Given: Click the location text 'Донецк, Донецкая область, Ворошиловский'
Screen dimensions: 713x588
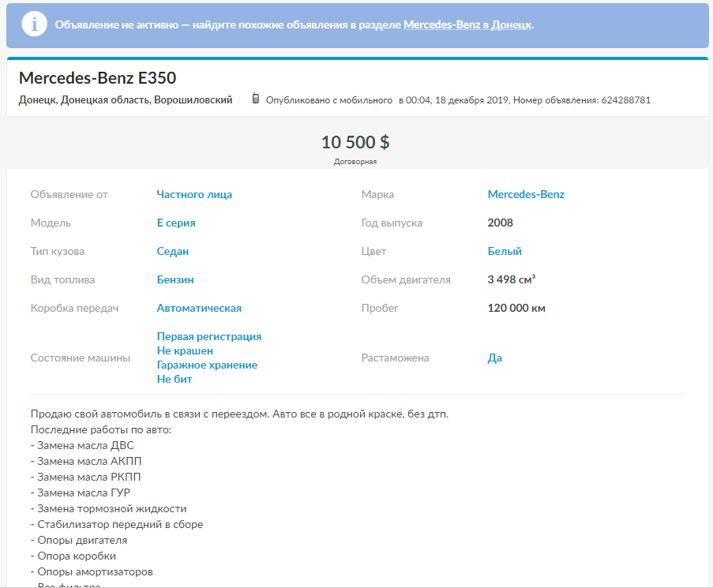Looking at the screenshot, I should coord(126,100).
